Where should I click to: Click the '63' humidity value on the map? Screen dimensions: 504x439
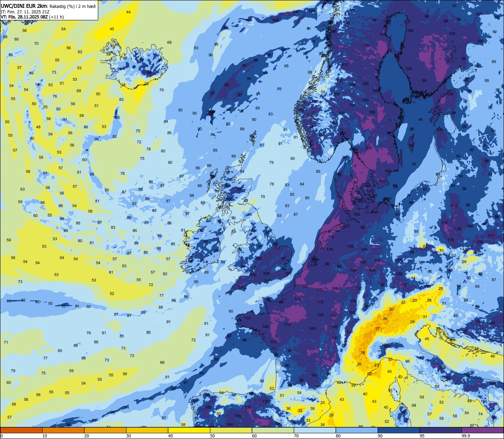(22, 189)
